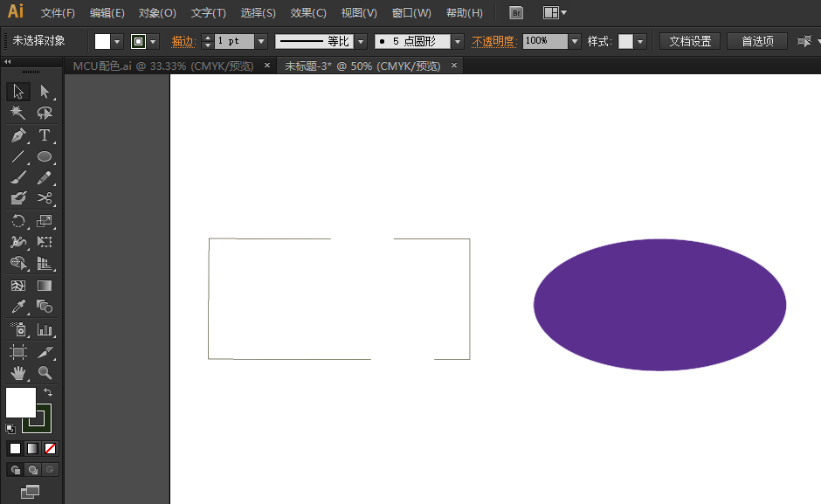Open the 效果(C) menu
Viewport: 821px width, 504px height.
tap(307, 13)
